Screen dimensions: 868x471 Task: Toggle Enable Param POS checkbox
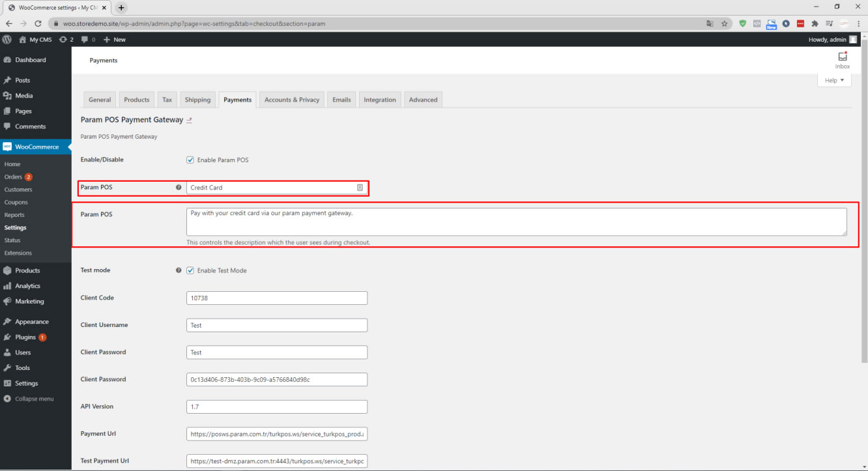[190, 160]
